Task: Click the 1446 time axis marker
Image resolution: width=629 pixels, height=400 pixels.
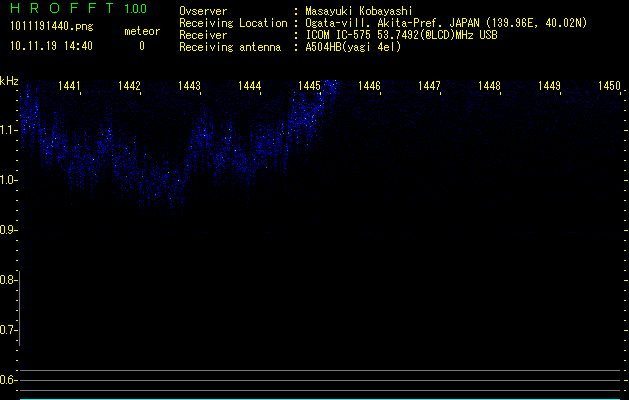Action: pyautogui.click(x=369, y=86)
